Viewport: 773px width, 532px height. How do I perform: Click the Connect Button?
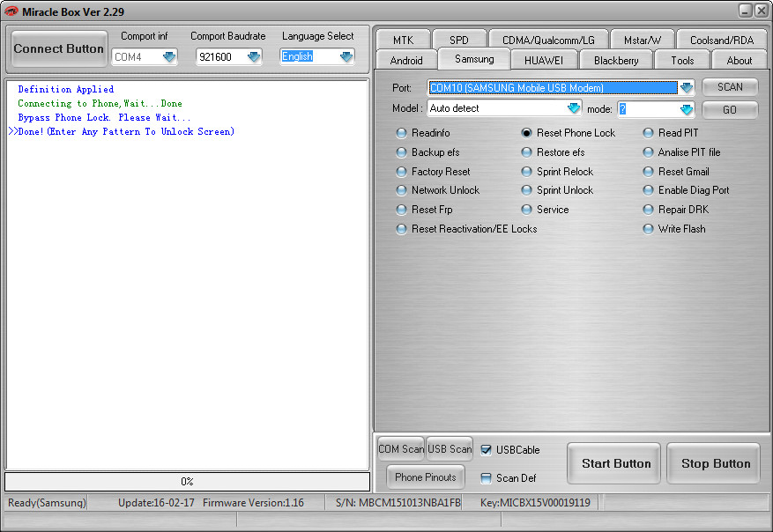click(x=59, y=48)
